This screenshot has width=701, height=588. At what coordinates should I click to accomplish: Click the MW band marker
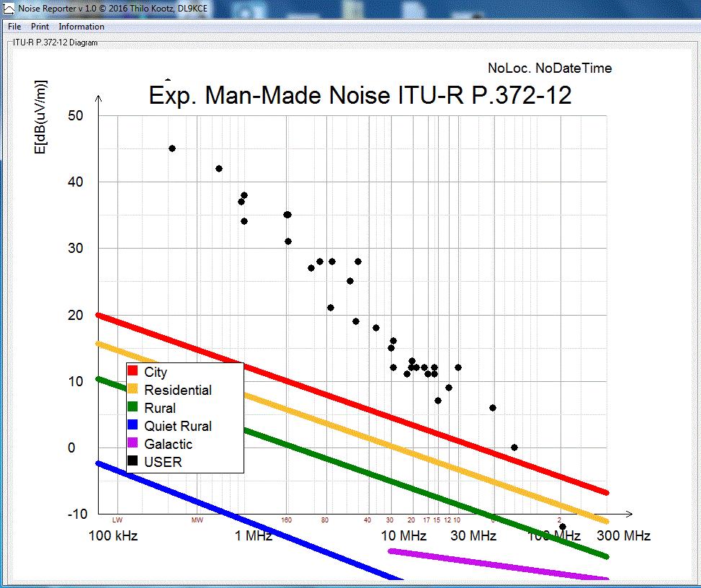pos(197,520)
